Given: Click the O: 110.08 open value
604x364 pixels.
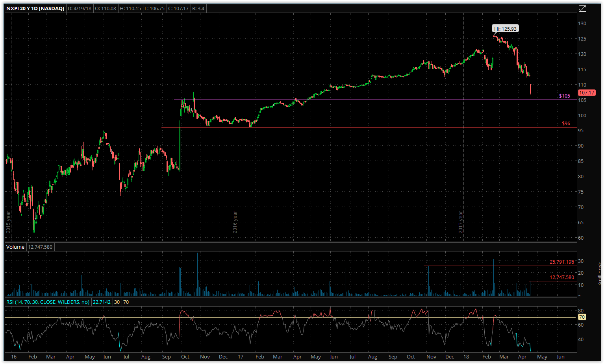Looking at the screenshot, I should point(106,8).
